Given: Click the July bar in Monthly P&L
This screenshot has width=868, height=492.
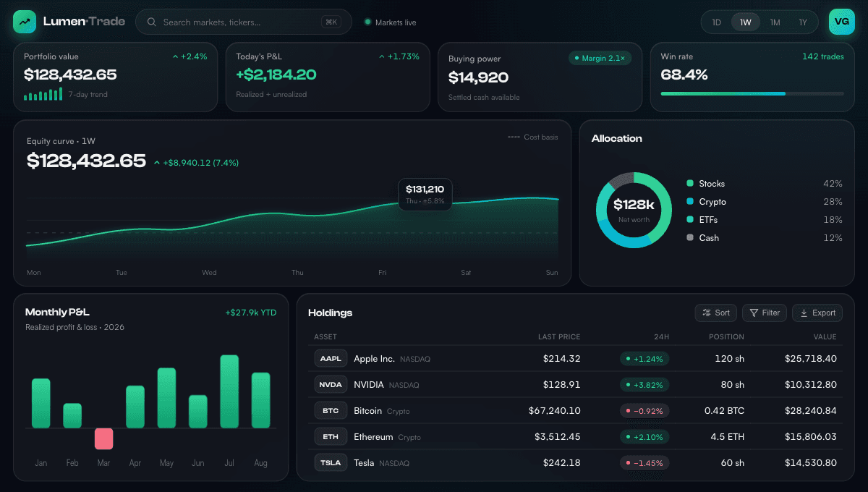Looking at the screenshot, I should [x=229, y=391].
